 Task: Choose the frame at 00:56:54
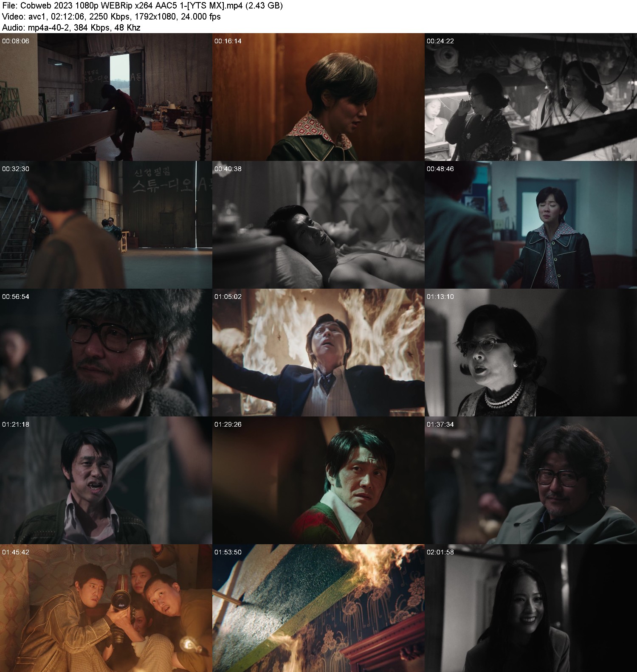(106, 352)
